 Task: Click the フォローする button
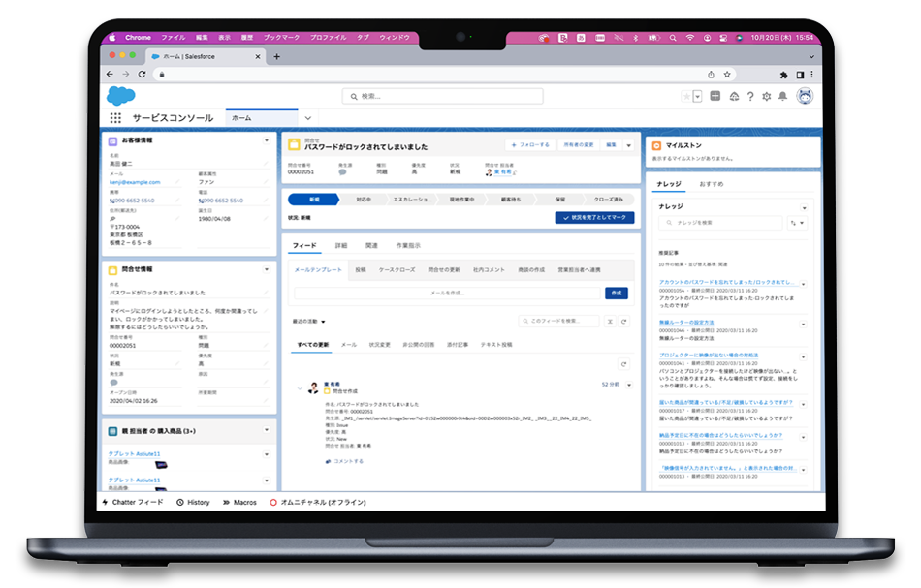(529, 145)
